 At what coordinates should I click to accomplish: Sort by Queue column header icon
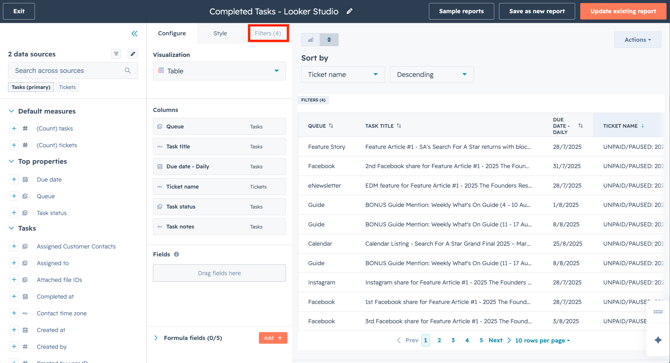tap(331, 126)
